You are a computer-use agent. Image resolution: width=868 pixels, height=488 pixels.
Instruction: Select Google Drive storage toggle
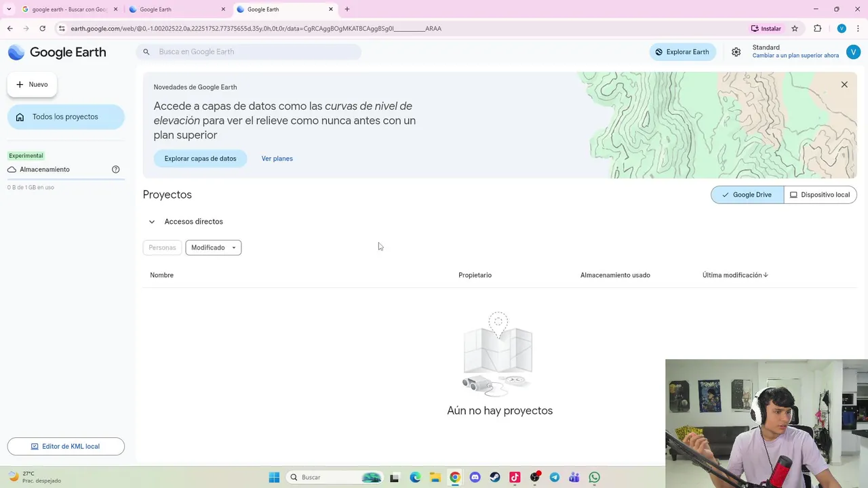[747, 195]
